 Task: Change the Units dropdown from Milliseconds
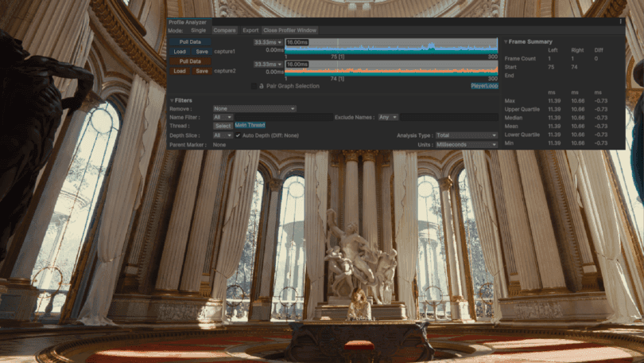467,145
